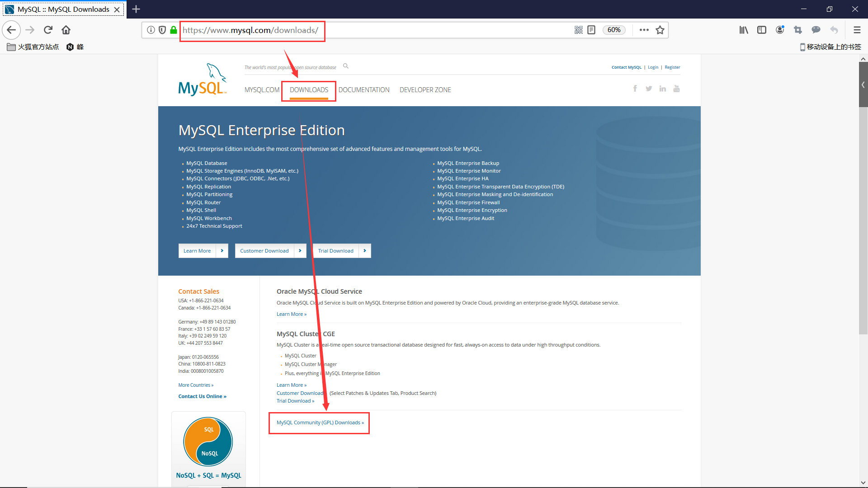
Task: Reload the page with refresh icon
Action: (x=48, y=30)
